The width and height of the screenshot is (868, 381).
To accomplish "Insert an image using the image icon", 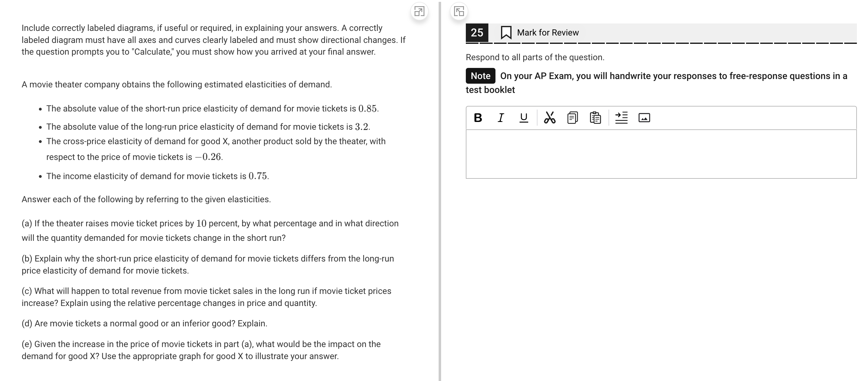I will click(644, 118).
